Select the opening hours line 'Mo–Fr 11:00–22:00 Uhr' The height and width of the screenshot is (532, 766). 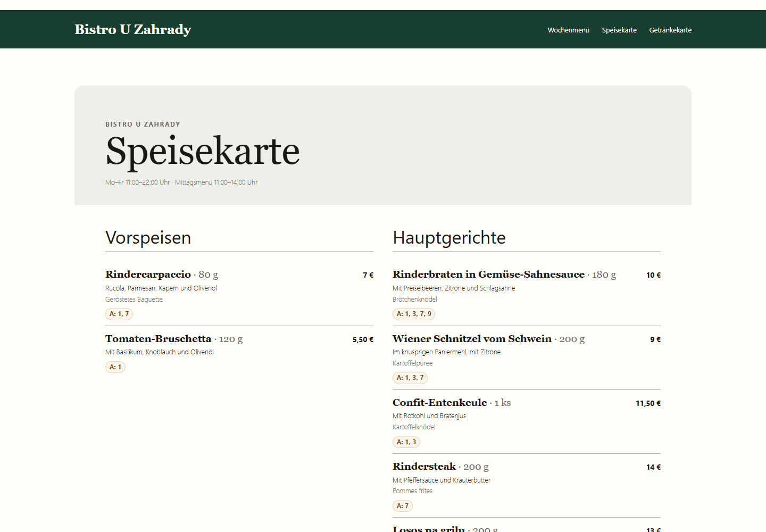point(138,182)
